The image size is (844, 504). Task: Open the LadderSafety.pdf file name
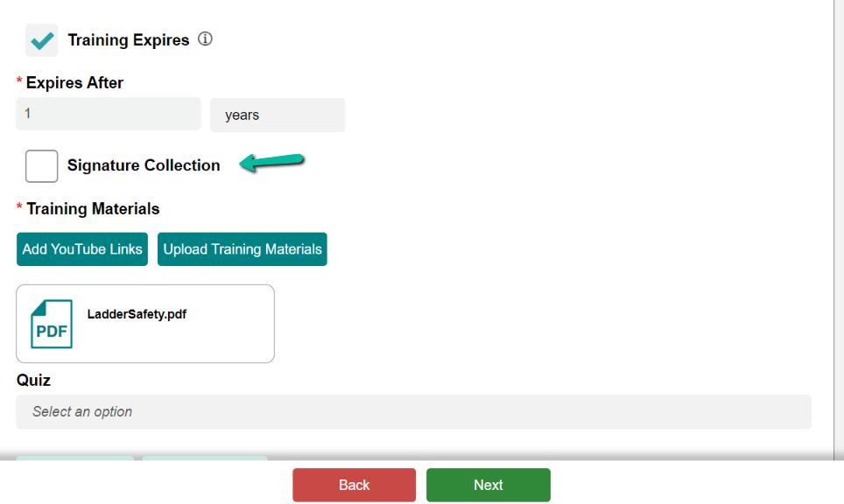coord(137,314)
